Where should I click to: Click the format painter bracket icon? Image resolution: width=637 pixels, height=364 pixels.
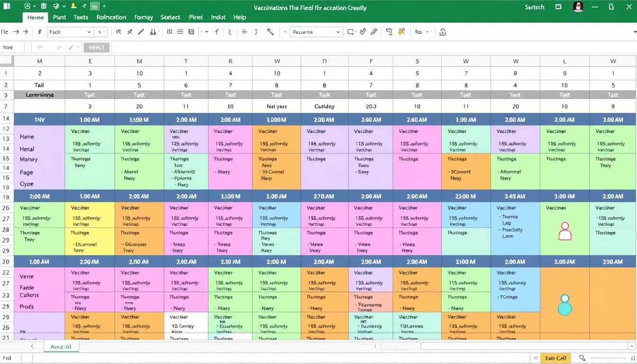coord(389,32)
